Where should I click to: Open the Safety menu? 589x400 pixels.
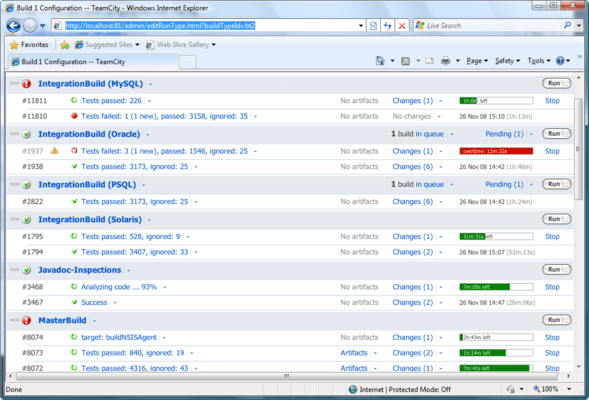click(x=507, y=61)
